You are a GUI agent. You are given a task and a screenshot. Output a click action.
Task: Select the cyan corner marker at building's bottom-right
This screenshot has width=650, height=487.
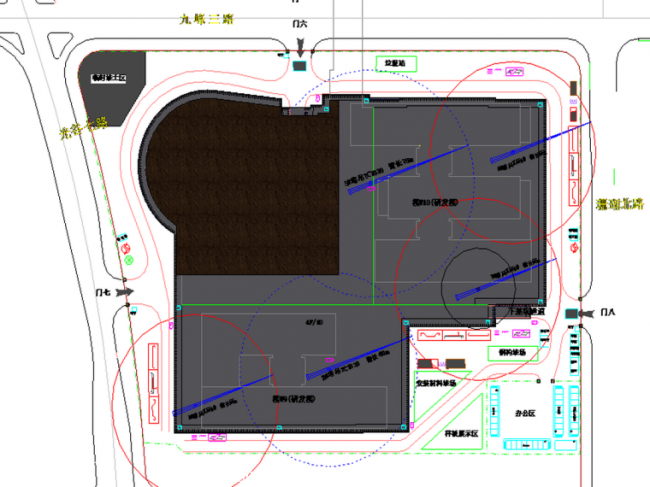405,427
